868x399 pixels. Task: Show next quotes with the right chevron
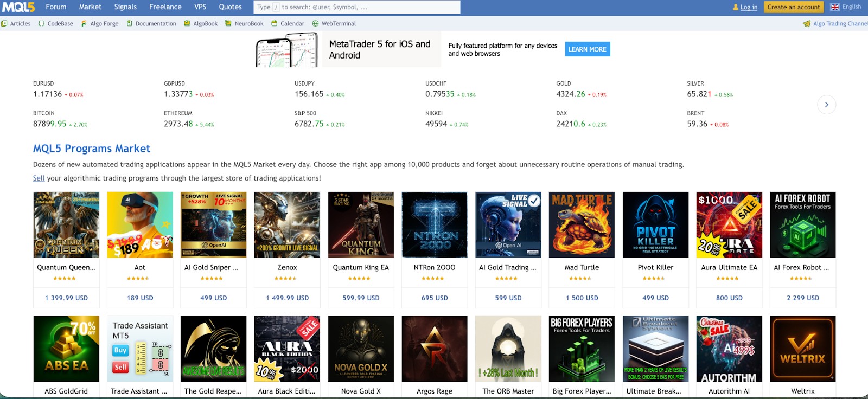point(826,105)
